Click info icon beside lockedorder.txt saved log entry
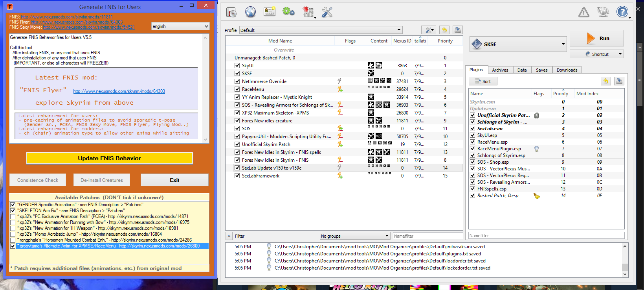 (269, 268)
